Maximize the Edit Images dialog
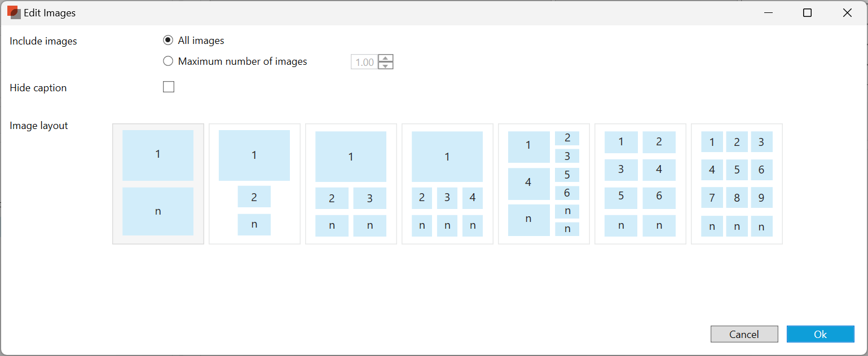This screenshot has width=868, height=356. click(807, 13)
